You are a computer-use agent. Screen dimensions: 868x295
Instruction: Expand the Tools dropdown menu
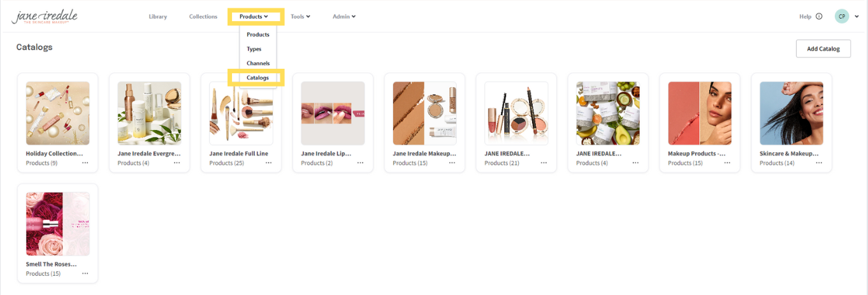pyautogui.click(x=300, y=17)
